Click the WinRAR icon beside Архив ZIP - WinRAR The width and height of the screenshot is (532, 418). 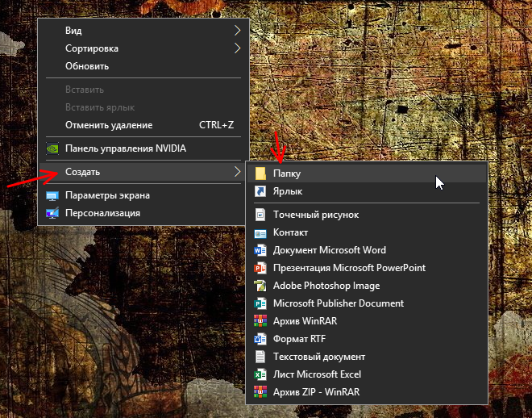click(260, 392)
